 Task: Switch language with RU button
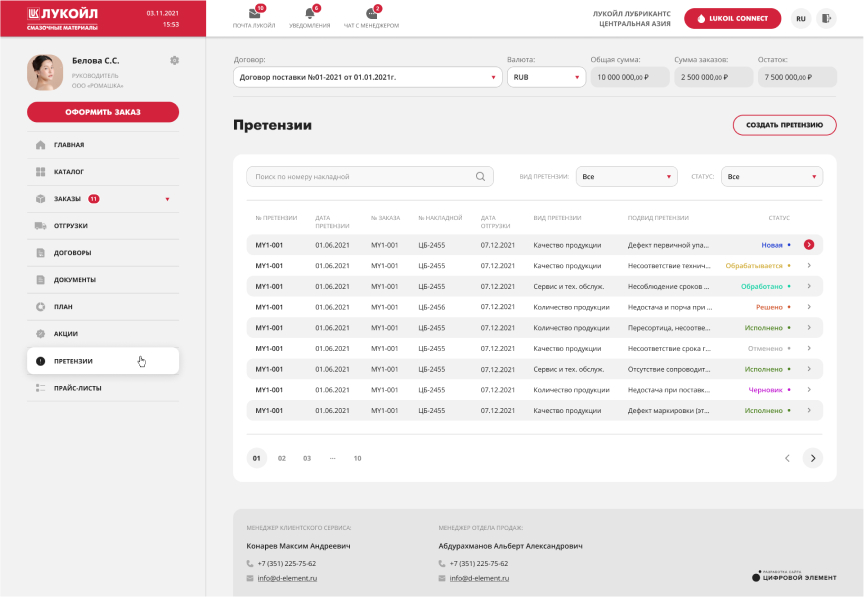[800, 18]
